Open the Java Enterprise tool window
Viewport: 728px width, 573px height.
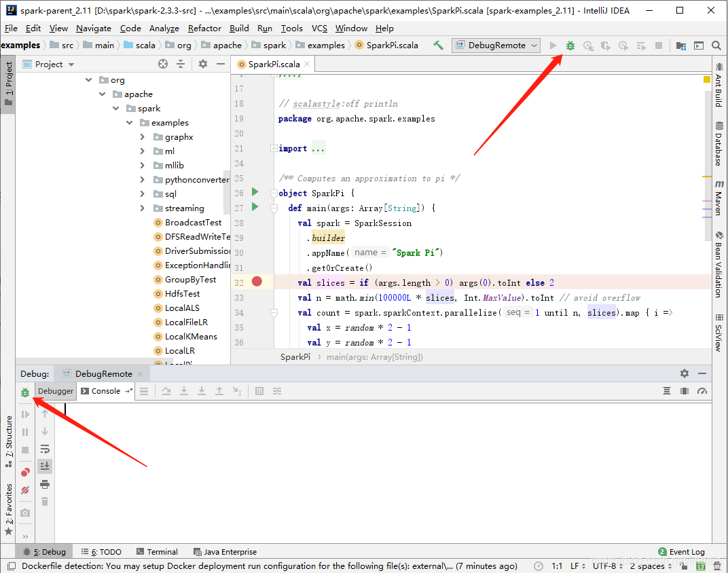(x=225, y=552)
